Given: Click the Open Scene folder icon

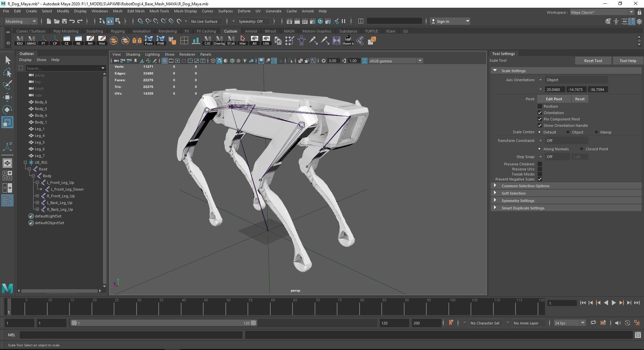Looking at the screenshot, I should click(x=56, y=21).
